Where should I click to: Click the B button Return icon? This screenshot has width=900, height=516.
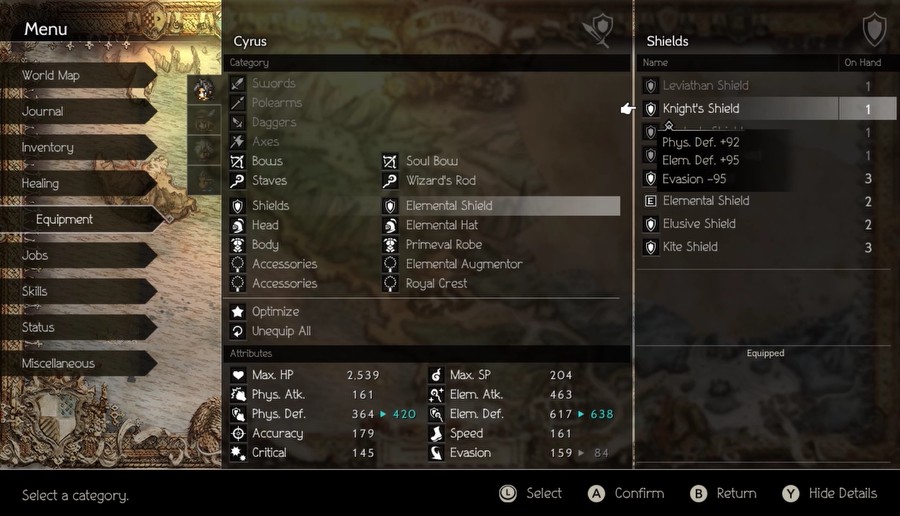(699, 494)
